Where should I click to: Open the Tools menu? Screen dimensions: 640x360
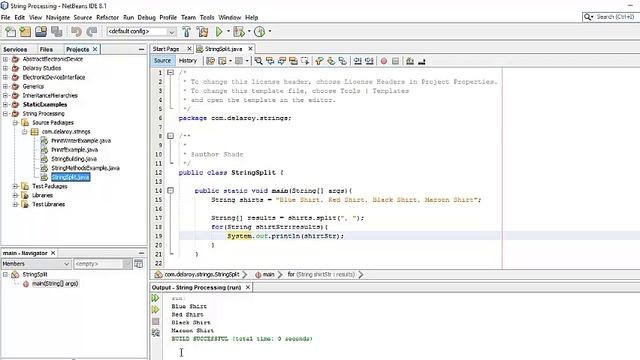tap(207, 18)
